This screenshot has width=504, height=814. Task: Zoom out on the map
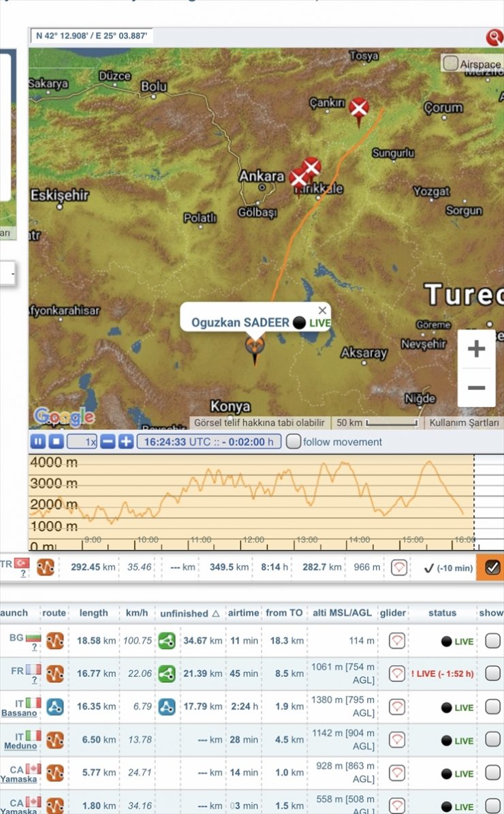[x=476, y=388]
